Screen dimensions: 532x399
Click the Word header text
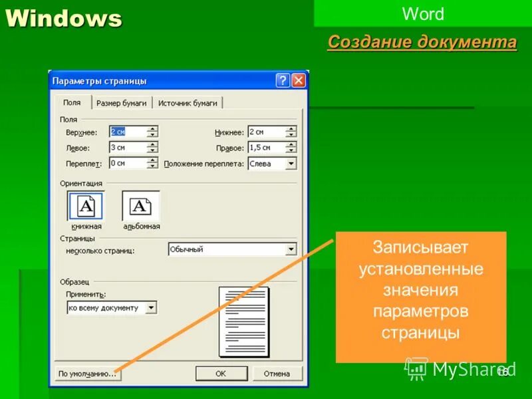pyautogui.click(x=423, y=14)
